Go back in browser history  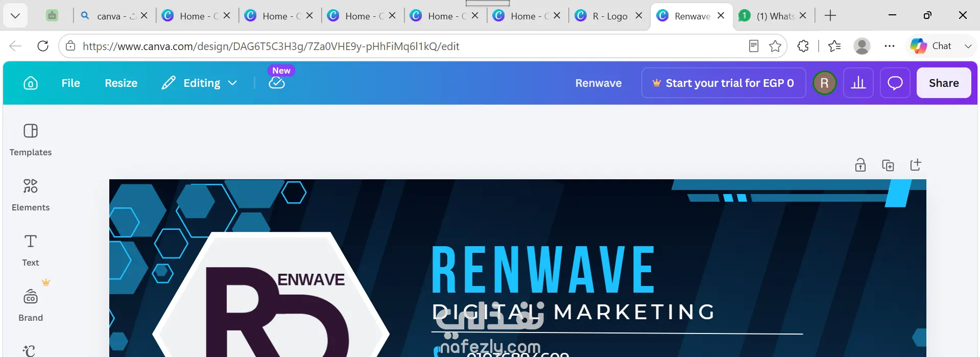(15, 46)
